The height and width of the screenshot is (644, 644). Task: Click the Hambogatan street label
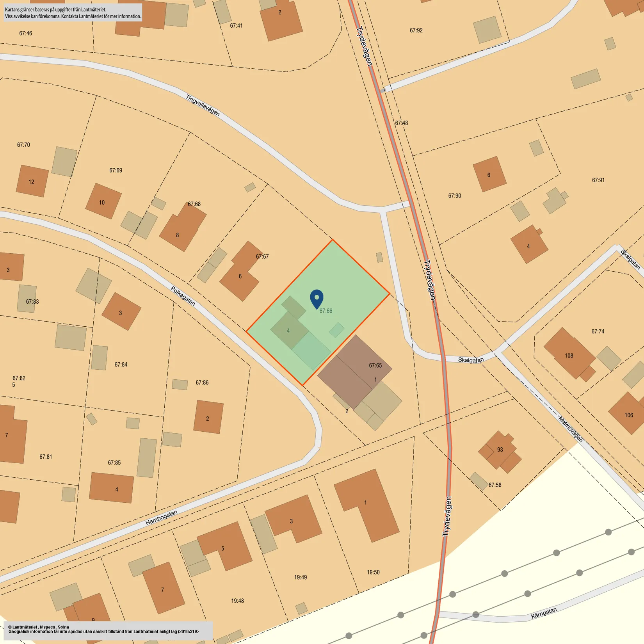(161, 518)
